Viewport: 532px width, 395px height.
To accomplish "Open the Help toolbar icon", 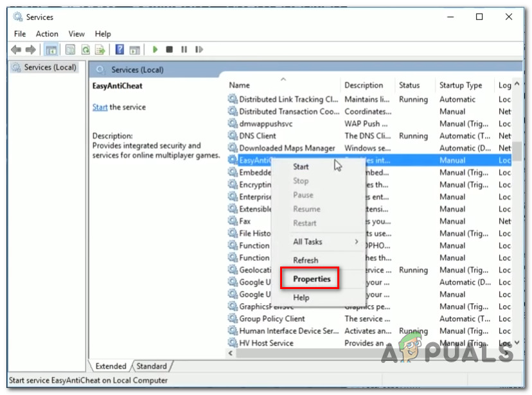I will (x=120, y=50).
